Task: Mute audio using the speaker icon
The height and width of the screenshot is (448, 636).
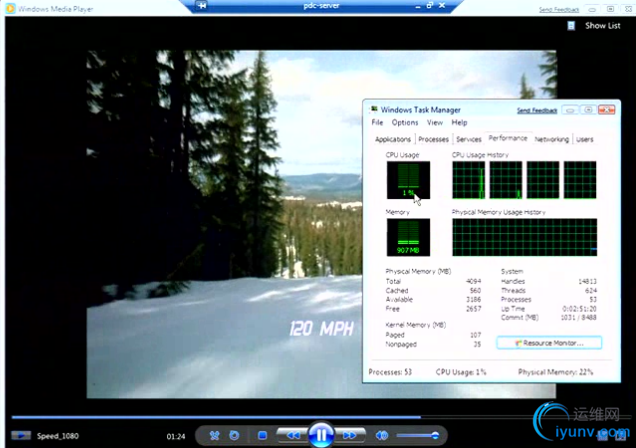Action: point(381,435)
